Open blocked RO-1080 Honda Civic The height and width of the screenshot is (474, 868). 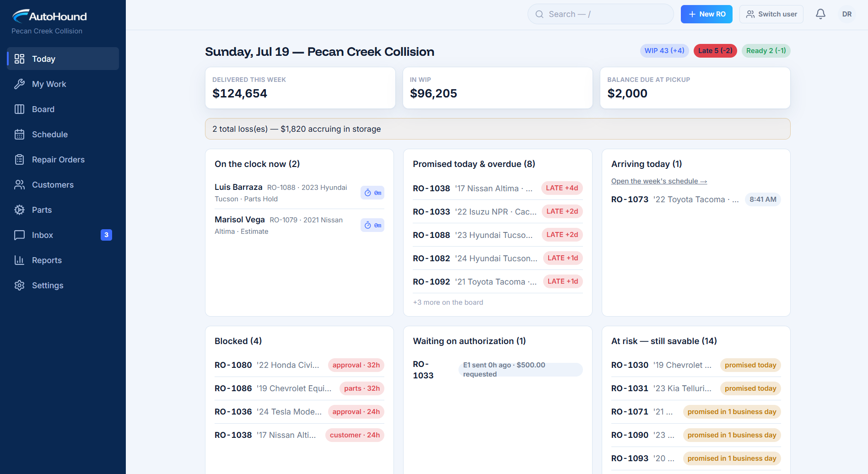[x=299, y=365]
